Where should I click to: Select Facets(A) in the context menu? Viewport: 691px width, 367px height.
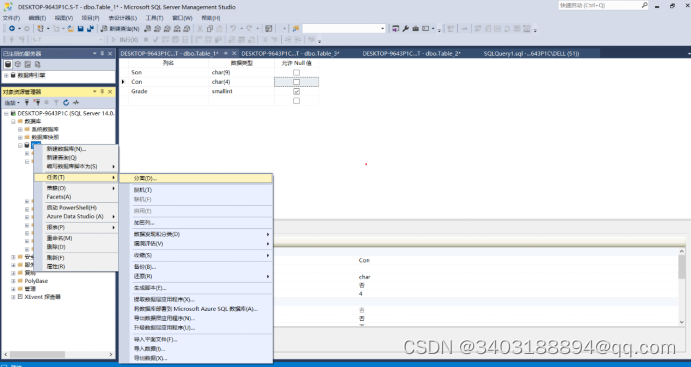click(x=76, y=197)
